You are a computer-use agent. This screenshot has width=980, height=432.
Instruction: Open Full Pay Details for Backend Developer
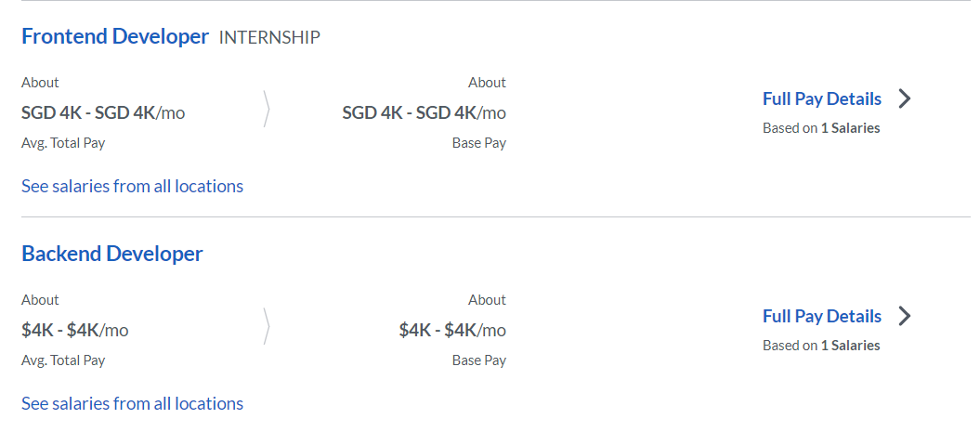click(x=822, y=317)
